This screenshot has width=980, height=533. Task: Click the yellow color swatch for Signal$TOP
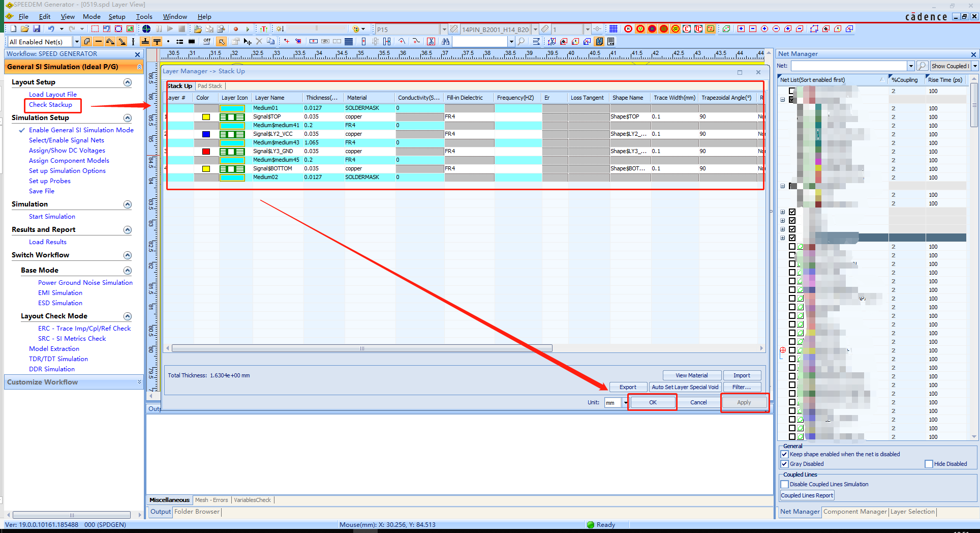coord(206,117)
